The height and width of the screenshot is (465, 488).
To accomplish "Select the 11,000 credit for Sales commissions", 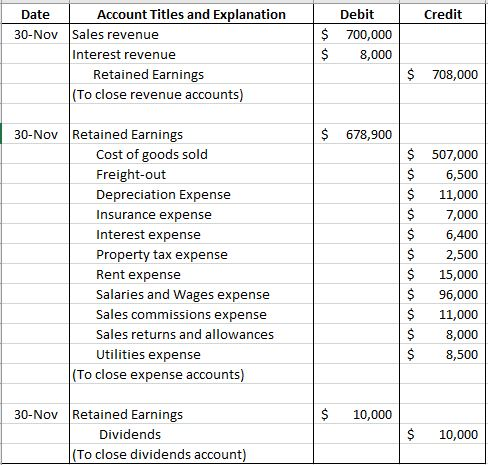I will tap(443, 314).
